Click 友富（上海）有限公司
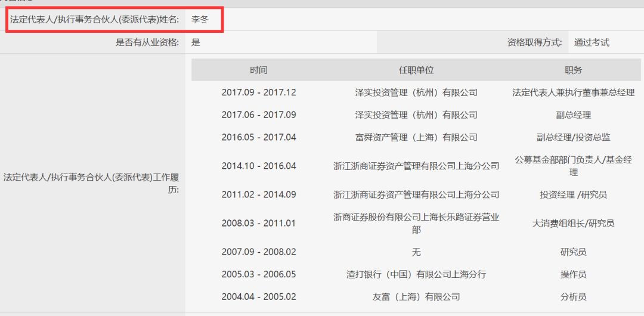 coord(416,296)
